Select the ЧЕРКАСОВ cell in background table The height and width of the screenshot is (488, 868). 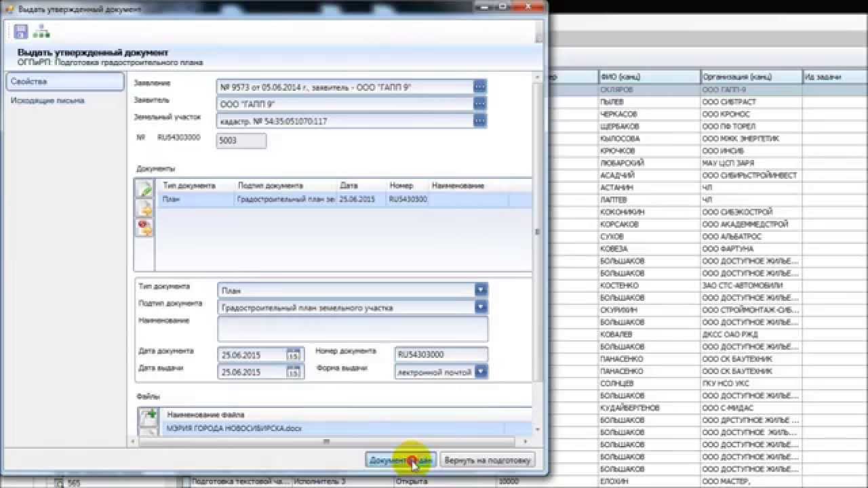point(649,114)
